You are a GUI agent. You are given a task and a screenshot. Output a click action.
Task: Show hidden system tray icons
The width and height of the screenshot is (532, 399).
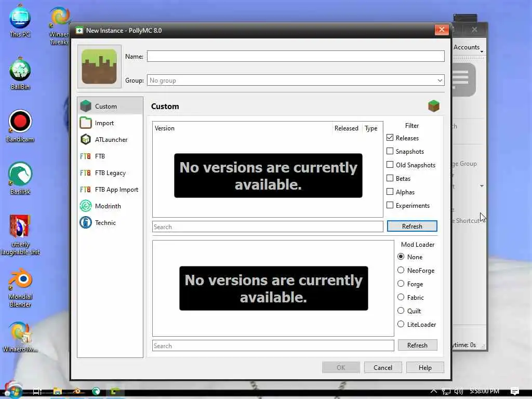[434, 391]
